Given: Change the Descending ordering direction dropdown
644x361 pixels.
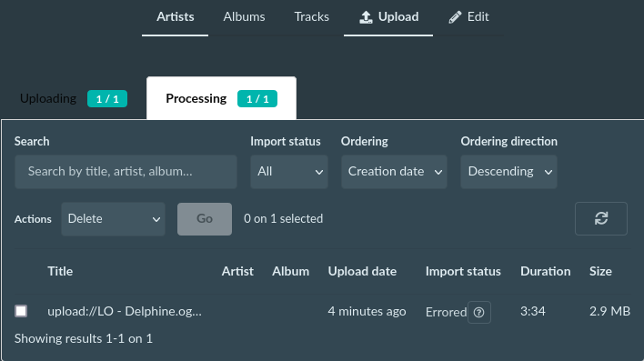Looking at the screenshot, I should [508, 172].
